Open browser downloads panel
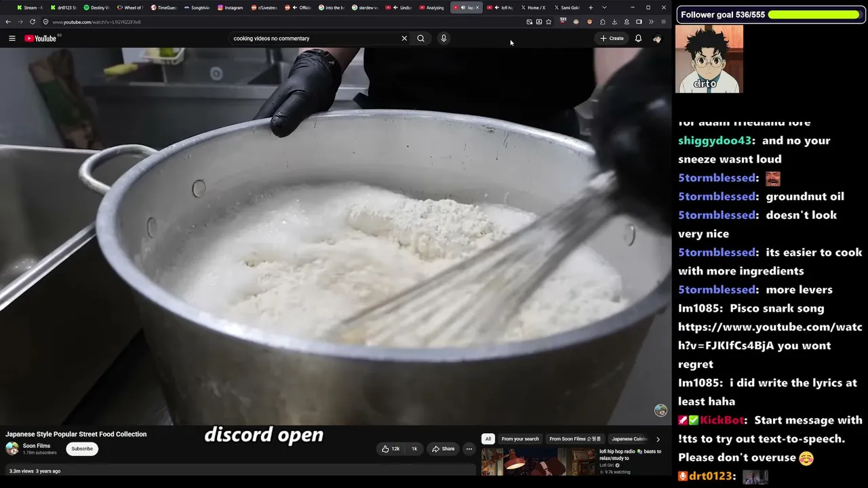868x488 pixels. [x=614, y=22]
